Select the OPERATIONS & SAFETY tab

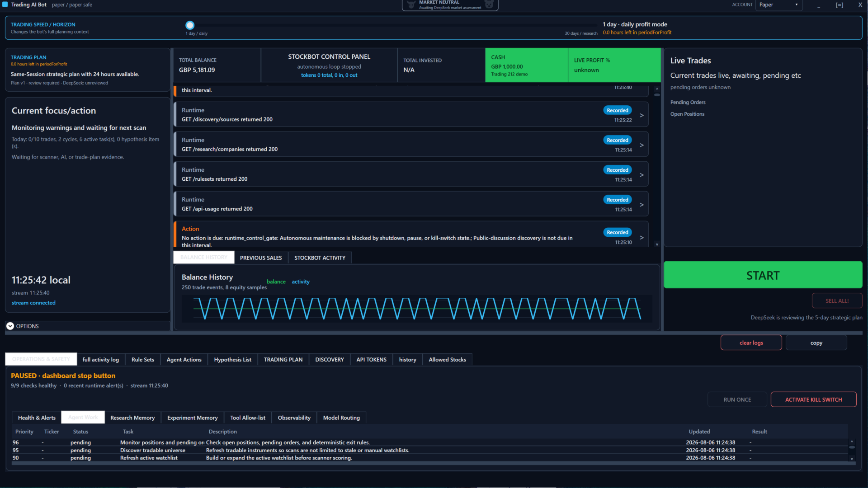[x=41, y=359]
